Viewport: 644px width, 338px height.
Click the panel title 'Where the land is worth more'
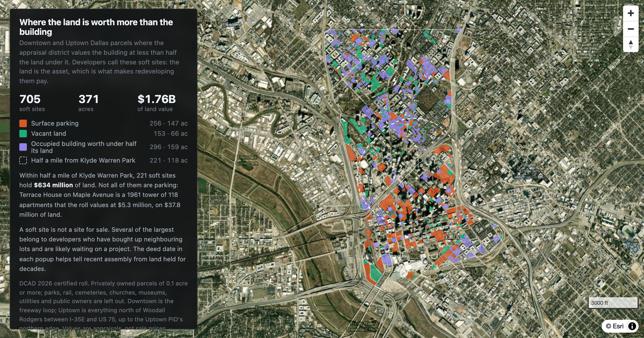point(96,27)
